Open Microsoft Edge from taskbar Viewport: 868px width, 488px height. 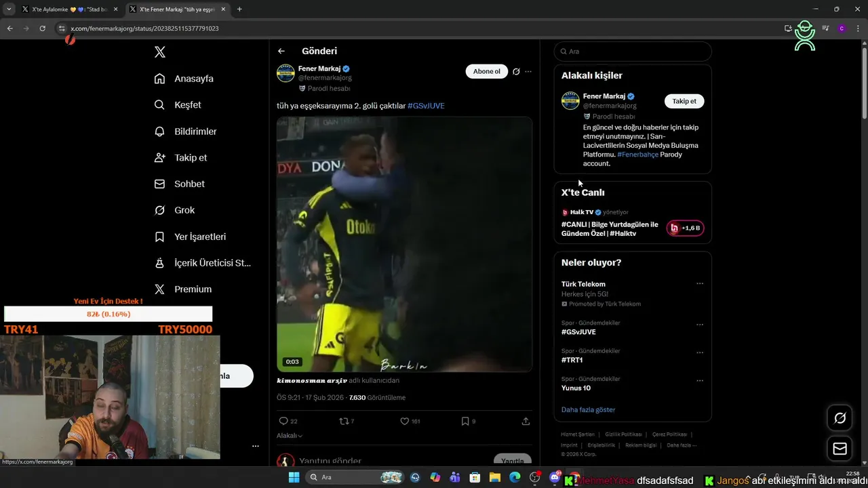(515, 478)
